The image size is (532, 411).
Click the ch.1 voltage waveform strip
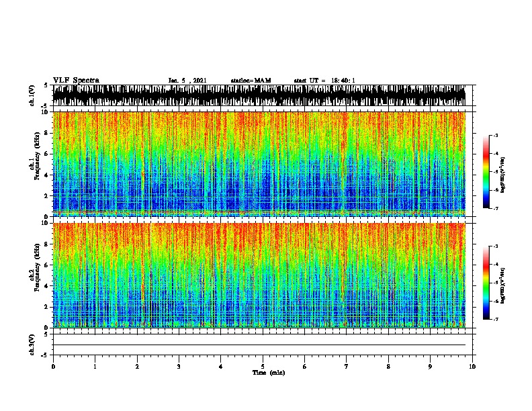[259, 95]
